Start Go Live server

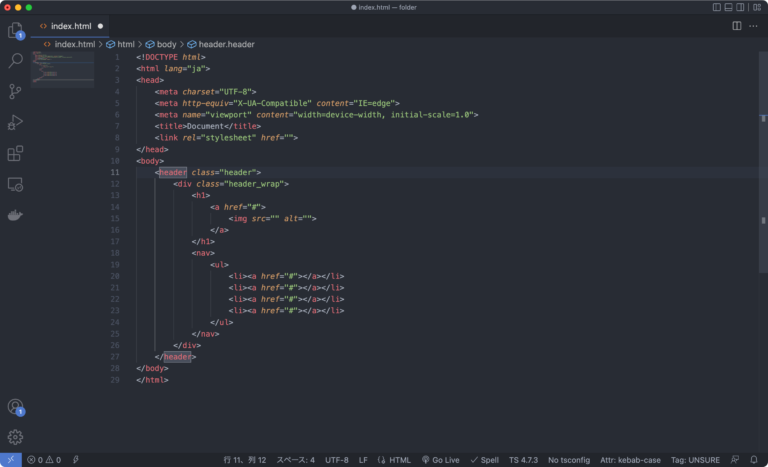pos(440,460)
